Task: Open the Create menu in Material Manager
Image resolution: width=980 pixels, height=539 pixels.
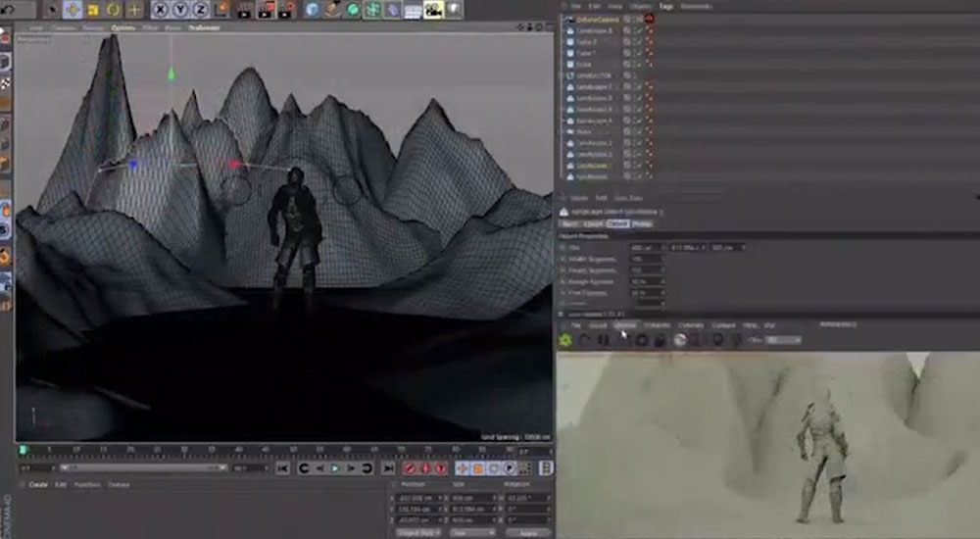Action: [x=38, y=484]
